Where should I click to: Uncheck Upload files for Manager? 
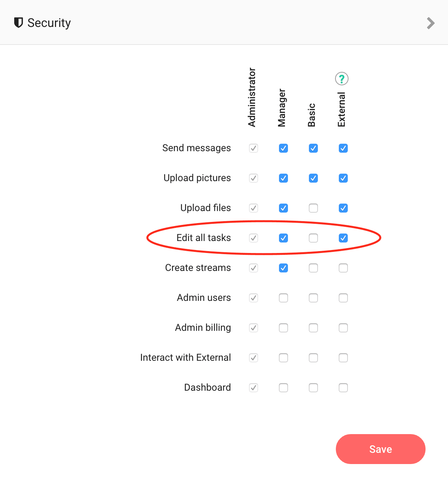click(x=283, y=208)
